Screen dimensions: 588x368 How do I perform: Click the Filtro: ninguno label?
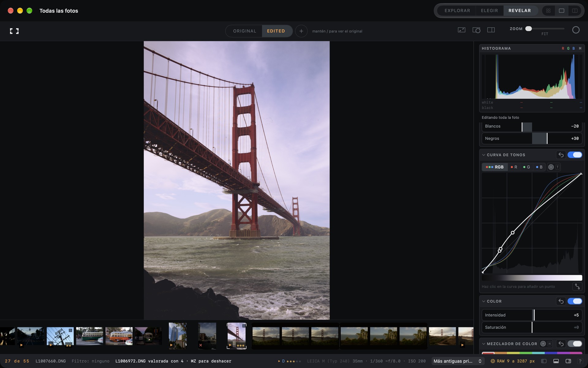(90, 361)
